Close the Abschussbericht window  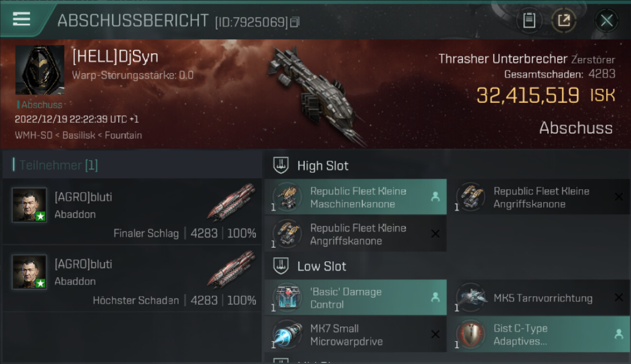tap(607, 20)
